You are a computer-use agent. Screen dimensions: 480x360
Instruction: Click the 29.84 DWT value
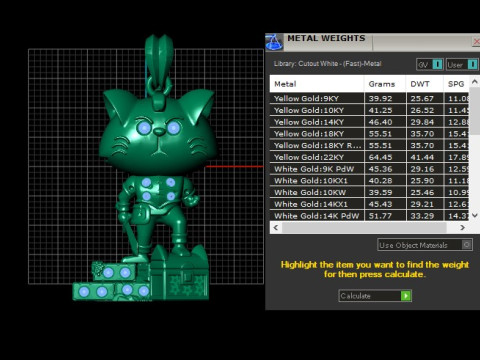[x=422, y=122]
